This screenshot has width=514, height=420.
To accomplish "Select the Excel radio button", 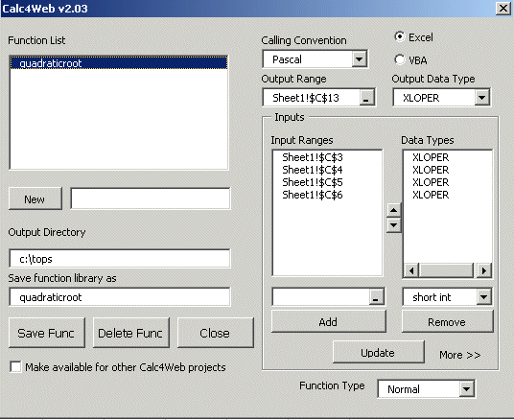I will coord(400,36).
